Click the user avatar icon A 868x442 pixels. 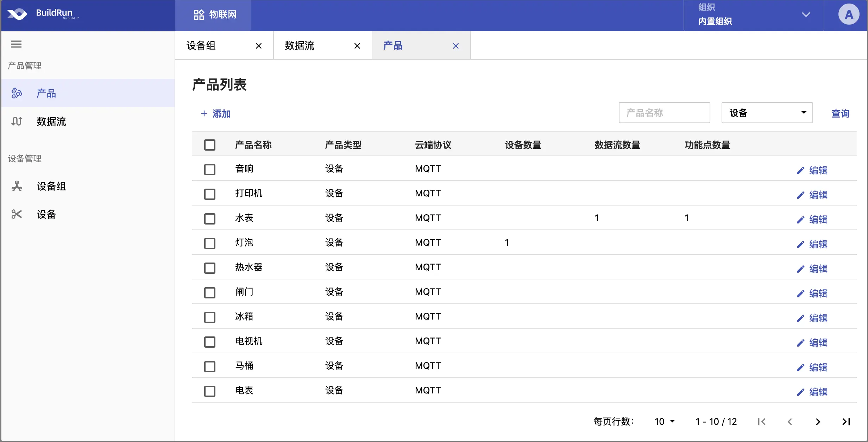pos(849,14)
